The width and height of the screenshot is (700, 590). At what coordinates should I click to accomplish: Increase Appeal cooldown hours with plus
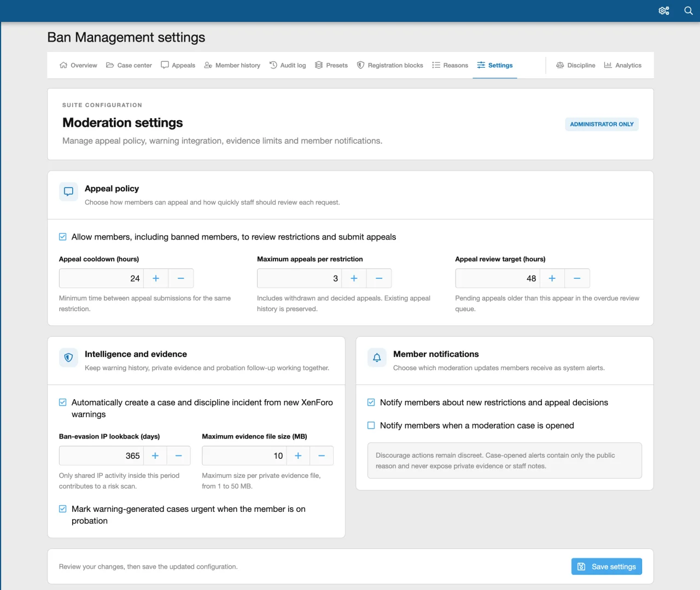click(x=156, y=278)
